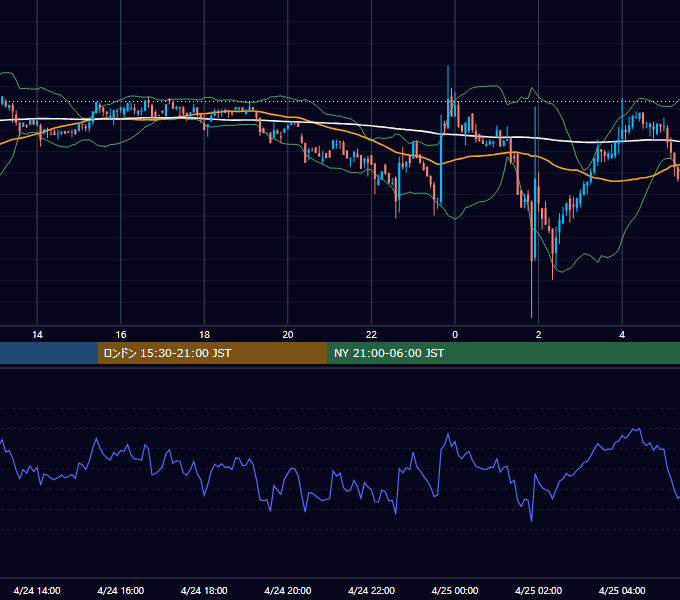Click the 16 hour axis label
The width and height of the screenshot is (680, 600).
(x=121, y=335)
